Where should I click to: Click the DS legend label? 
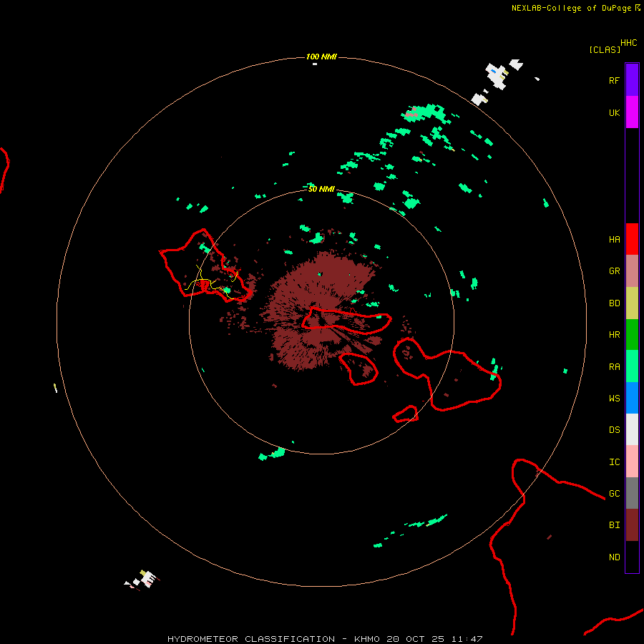click(614, 429)
